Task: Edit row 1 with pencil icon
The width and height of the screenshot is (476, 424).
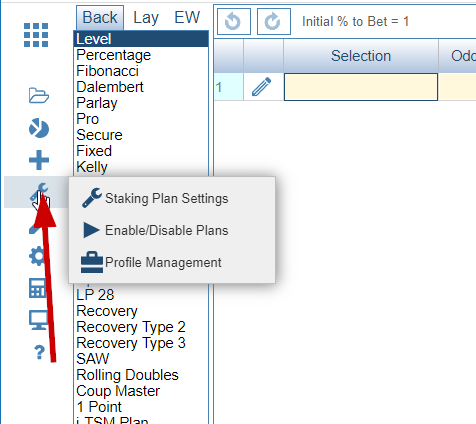Action: (262, 87)
